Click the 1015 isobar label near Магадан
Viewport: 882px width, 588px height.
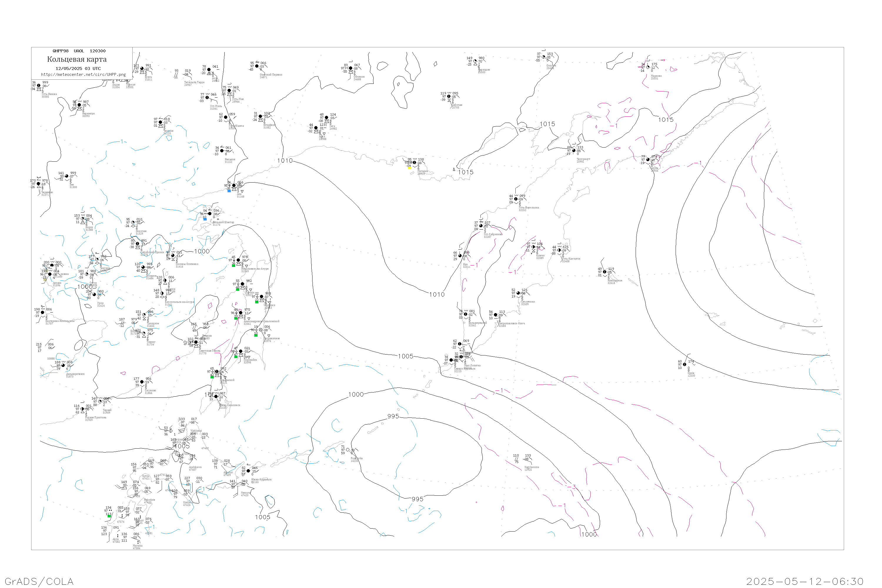tap(465, 172)
